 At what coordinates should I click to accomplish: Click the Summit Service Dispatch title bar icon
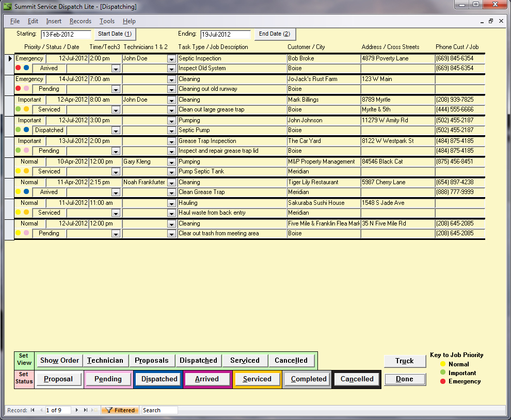click(7, 7)
